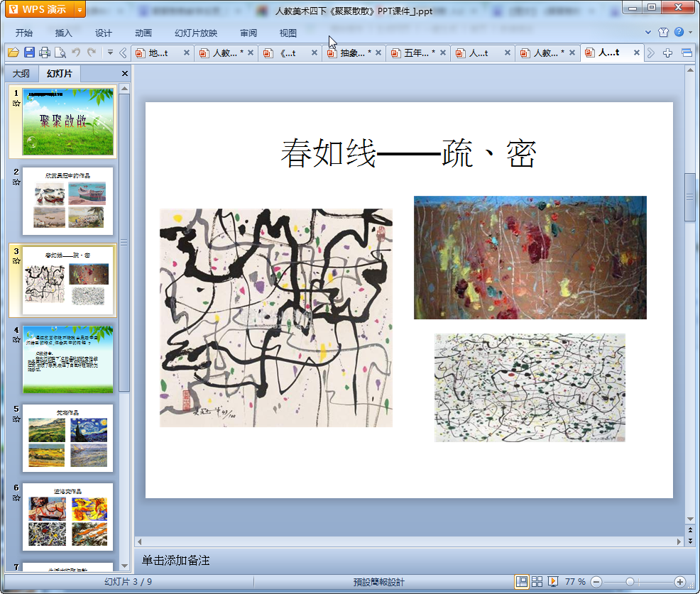Open the WPS 演示 application menu dropdown arrow
The width and height of the screenshot is (700, 594).
pos(80,9)
